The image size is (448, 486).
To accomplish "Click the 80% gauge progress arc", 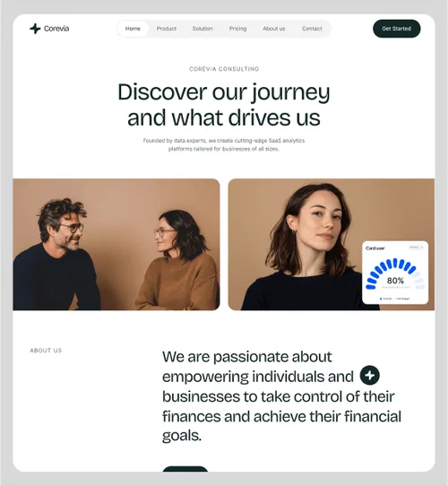I will [x=395, y=273].
